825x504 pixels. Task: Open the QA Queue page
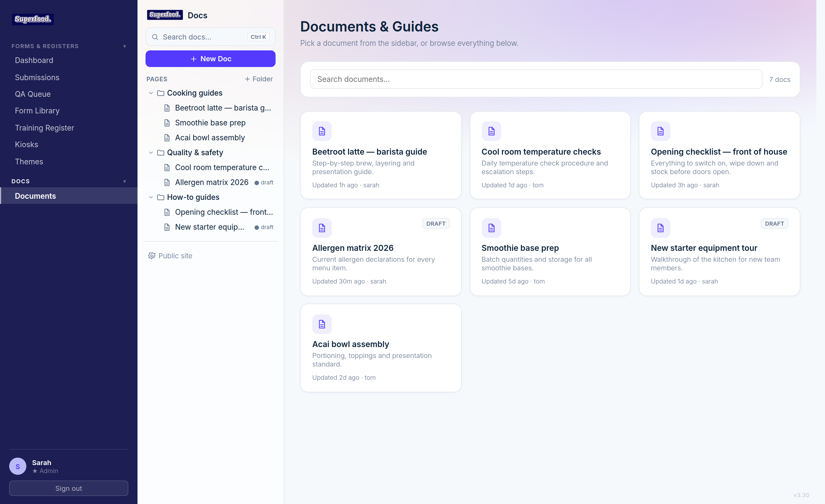click(69, 94)
